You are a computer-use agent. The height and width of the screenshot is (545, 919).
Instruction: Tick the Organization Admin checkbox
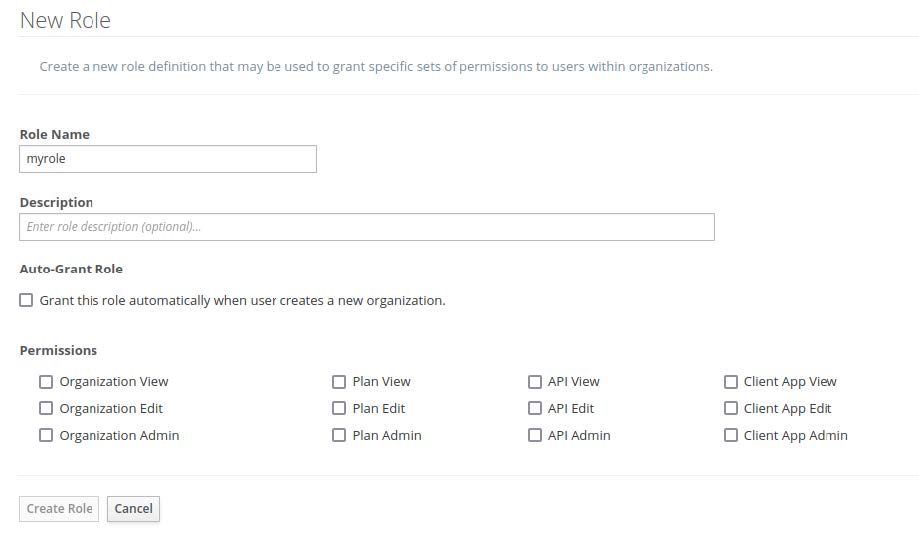pos(46,436)
